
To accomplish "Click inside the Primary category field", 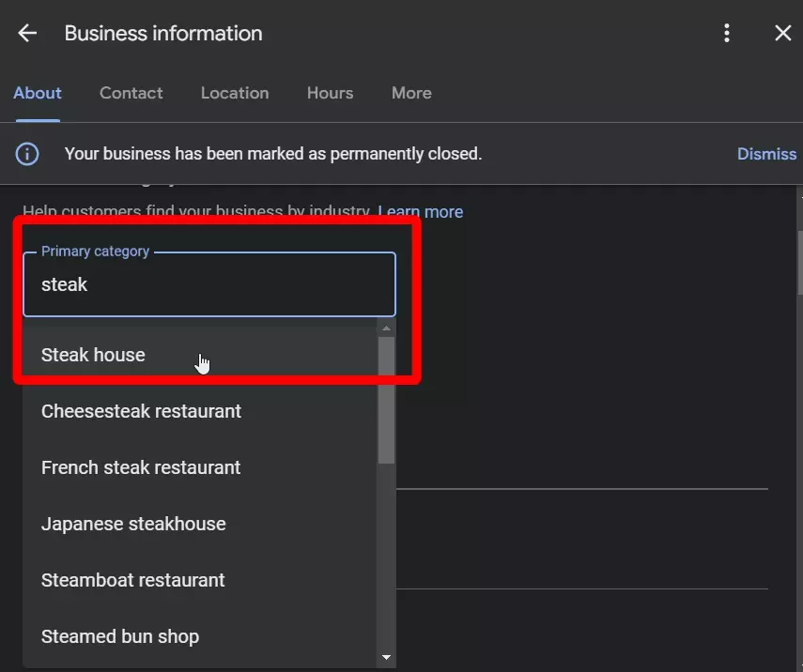I will tap(208, 285).
